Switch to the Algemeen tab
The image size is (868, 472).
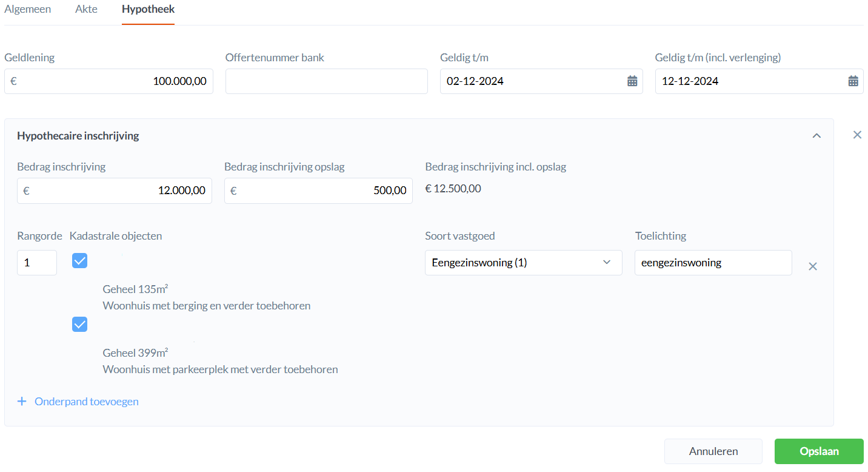[x=28, y=10]
